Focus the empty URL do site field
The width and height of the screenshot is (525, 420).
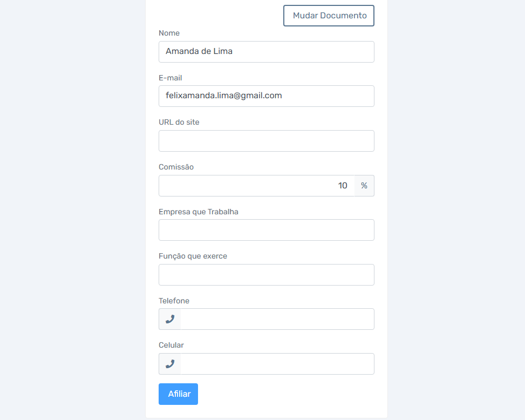coord(266,141)
